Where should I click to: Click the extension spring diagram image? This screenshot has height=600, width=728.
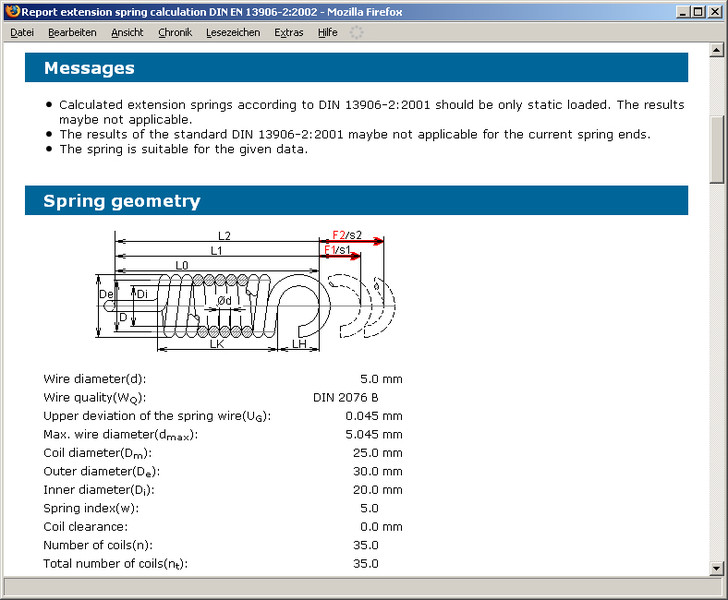[245, 292]
